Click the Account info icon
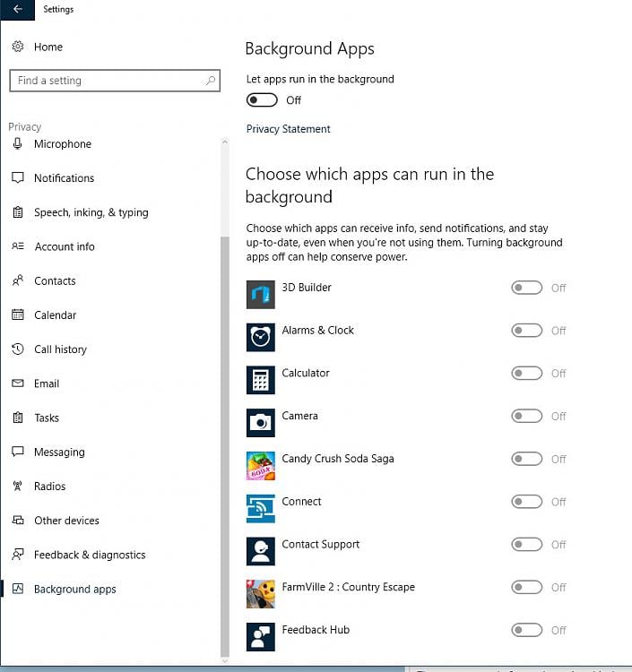The height and width of the screenshot is (672, 632). (18, 246)
